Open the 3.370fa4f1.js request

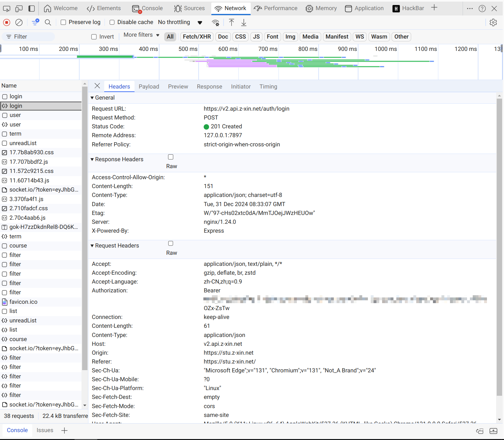click(x=41, y=199)
